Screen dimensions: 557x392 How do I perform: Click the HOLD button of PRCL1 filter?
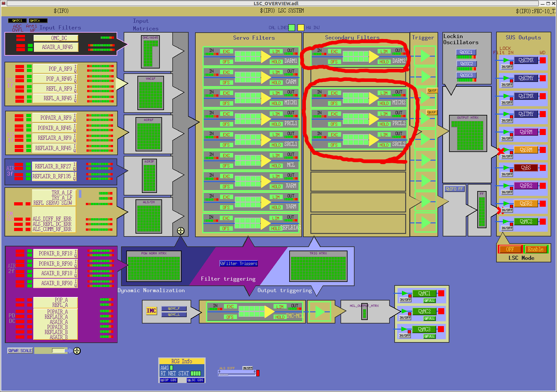click(x=276, y=124)
